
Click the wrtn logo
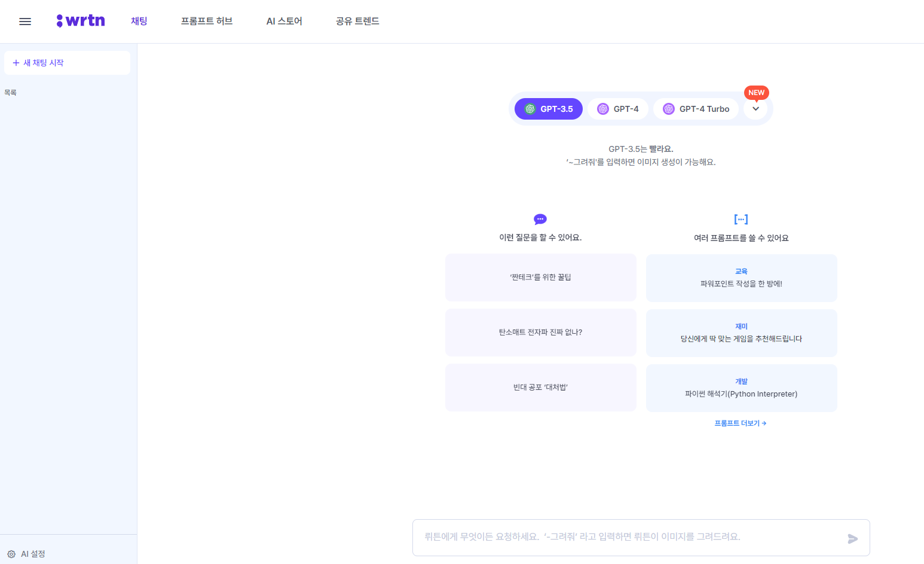81,21
